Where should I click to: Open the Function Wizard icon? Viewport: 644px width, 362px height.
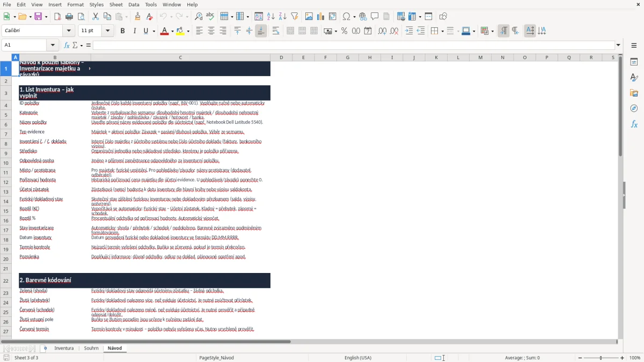67,45
